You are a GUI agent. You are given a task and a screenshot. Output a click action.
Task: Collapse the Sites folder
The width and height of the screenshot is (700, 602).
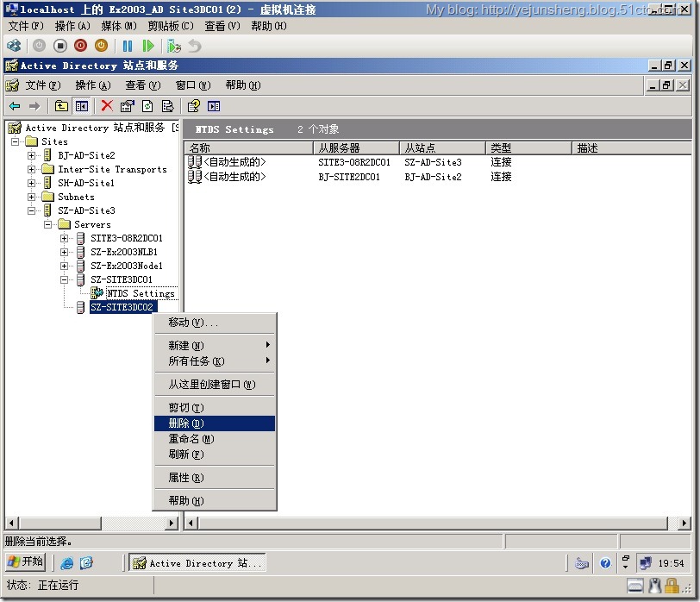pos(16,141)
